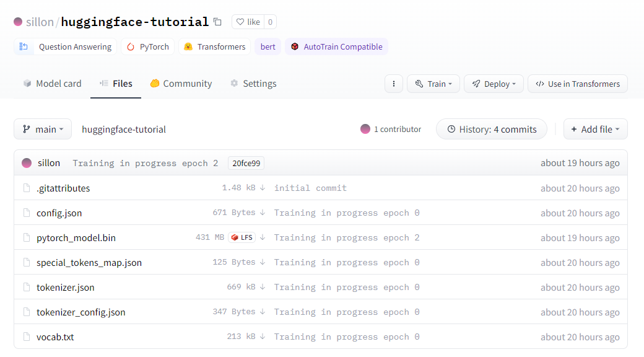The width and height of the screenshot is (644, 357).
Task: Click 'about 19 hours ago' on pytorch_model.bin row
Action: click(580, 238)
